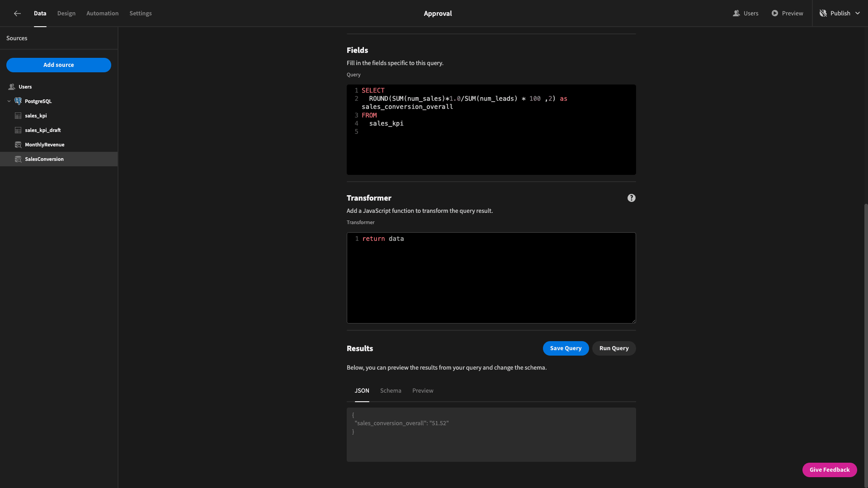The width and height of the screenshot is (868, 488).
Task: Click inside the SQL Query editor
Action: pyautogui.click(x=491, y=130)
